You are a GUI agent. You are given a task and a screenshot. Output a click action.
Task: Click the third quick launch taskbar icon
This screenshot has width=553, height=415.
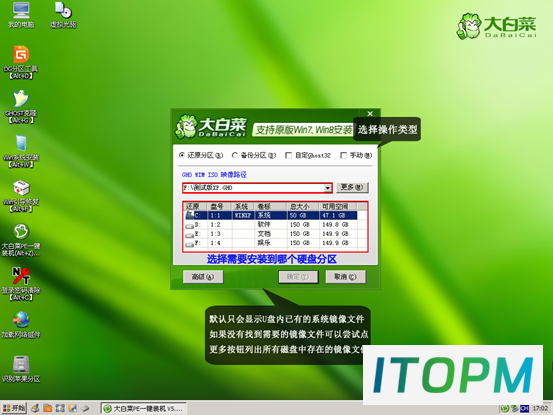pos(60,408)
